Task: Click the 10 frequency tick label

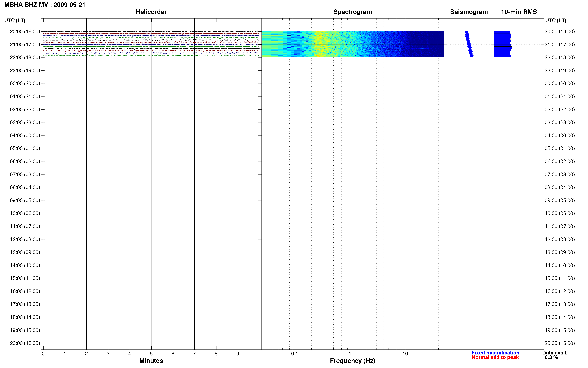Action: 405,354
